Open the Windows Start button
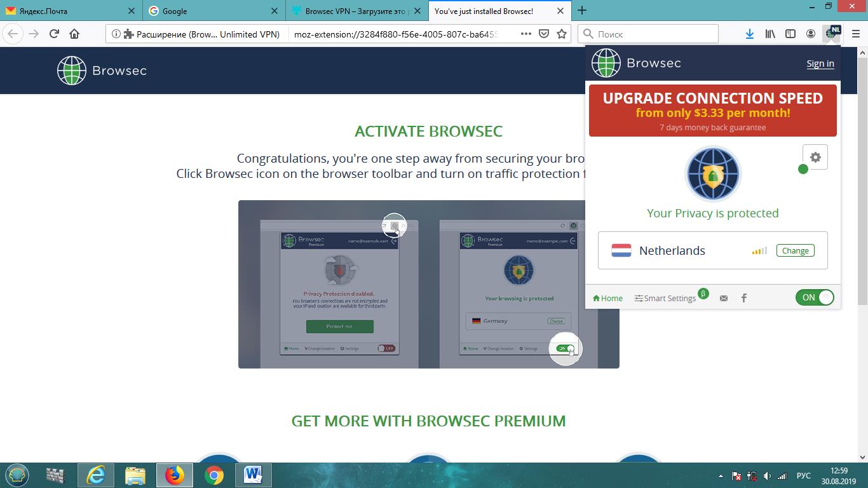868x488 pixels. tap(17, 475)
